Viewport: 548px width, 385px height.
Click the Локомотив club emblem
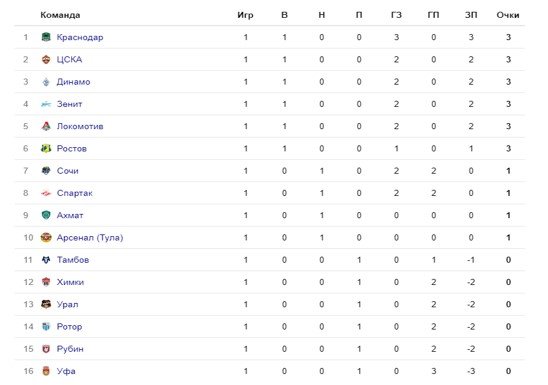click(x=46, y=126)
